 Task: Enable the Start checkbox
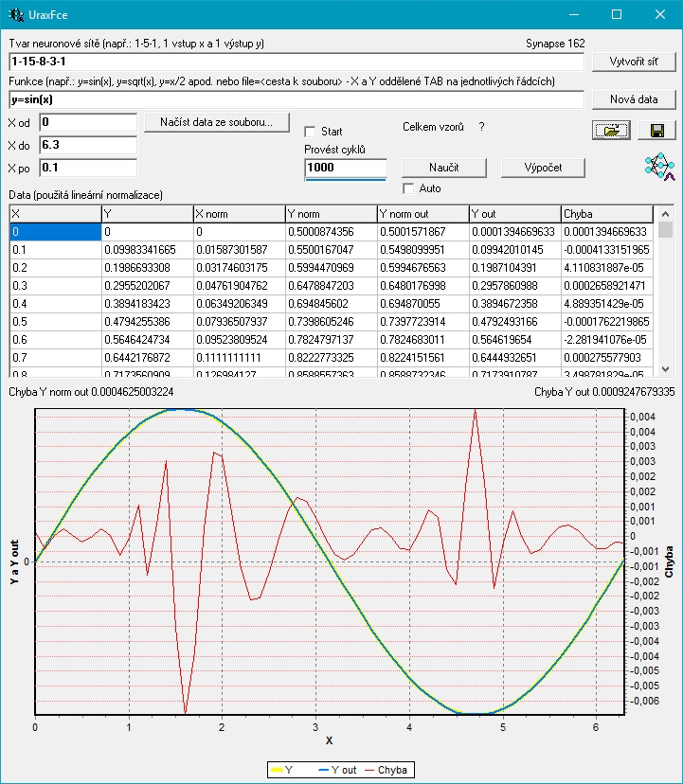pyautogui.click(x=310, y=132)
